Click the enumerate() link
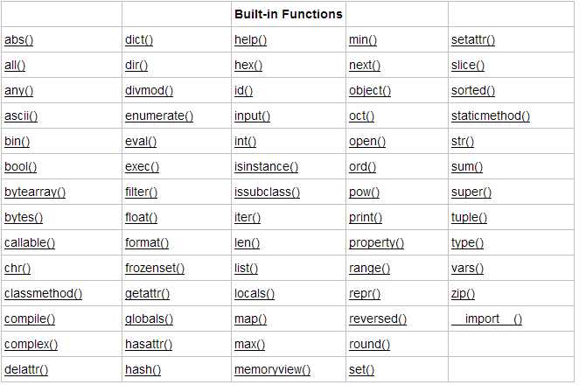 coord(158,115)
